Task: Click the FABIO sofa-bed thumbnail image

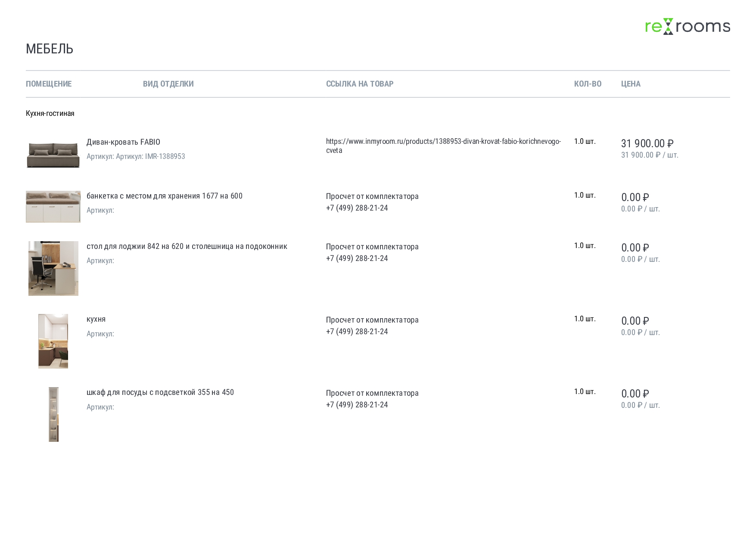Action: tap(53, 155)
